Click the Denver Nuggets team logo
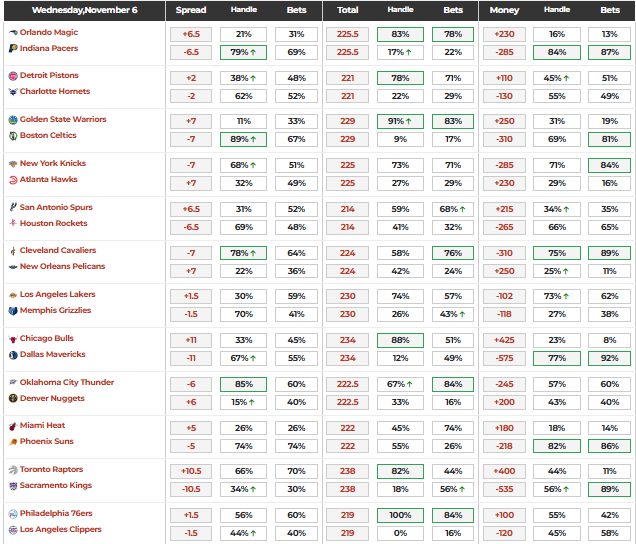Screen dimensions: 636x544 pos(13,398)
